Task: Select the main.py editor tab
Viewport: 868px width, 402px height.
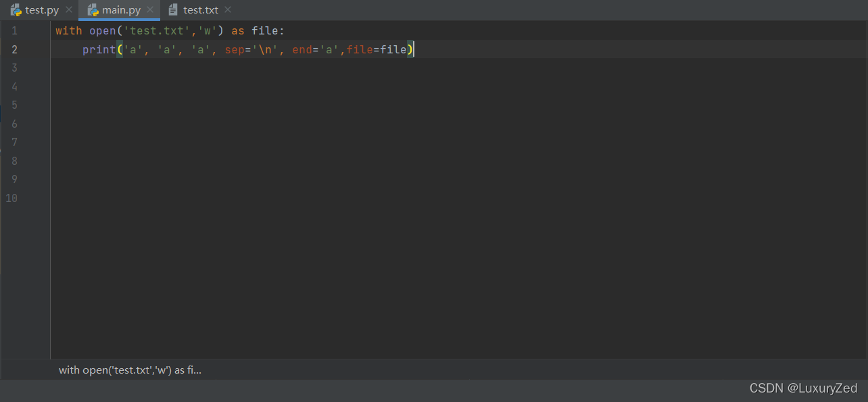Action: tap(120, 10)
